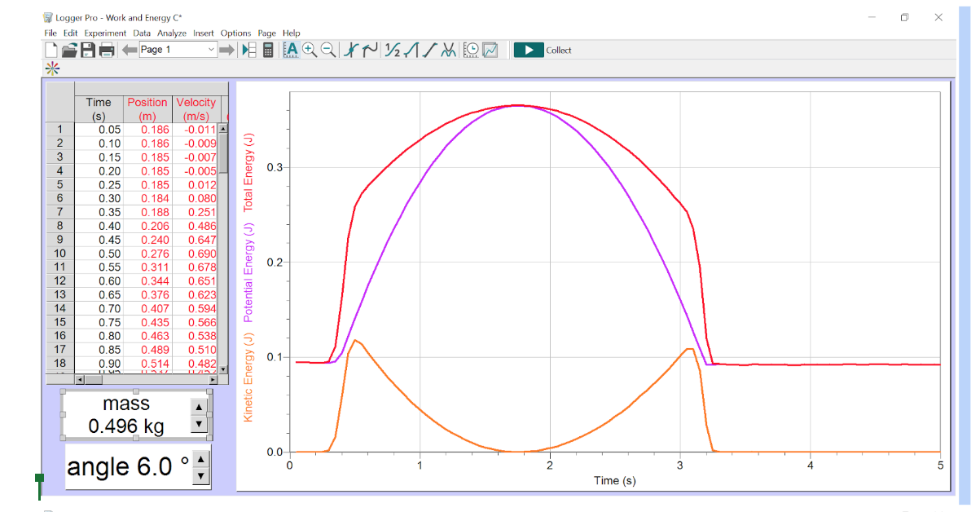
Task: Go to the previous page arrow
Action: click(129, 50)
